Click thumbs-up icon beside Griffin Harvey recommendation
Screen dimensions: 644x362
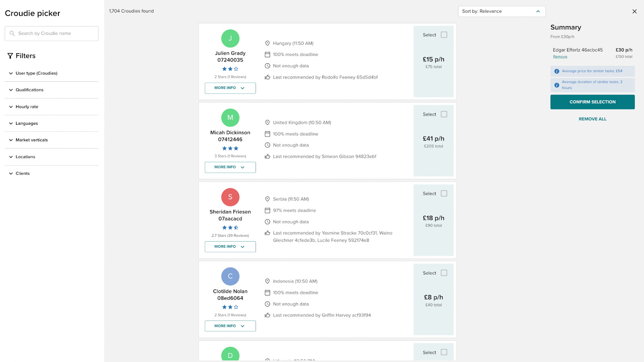(267, 315)
